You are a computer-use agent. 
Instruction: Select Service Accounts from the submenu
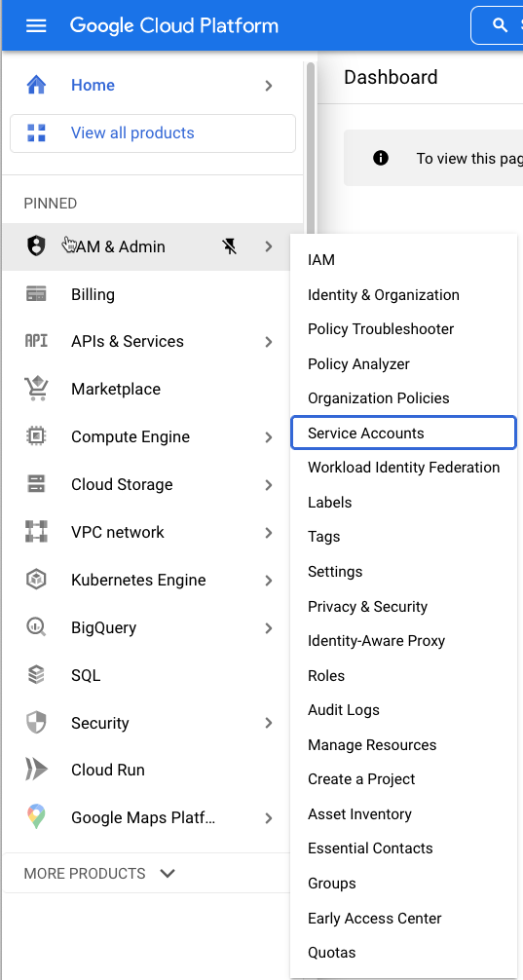(x=403, y=433)
